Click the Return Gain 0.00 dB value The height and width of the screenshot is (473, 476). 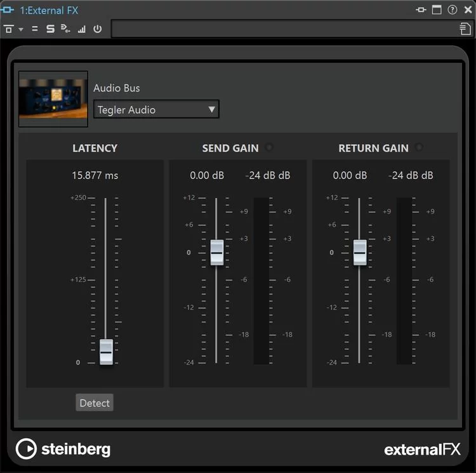pos(350,175)
